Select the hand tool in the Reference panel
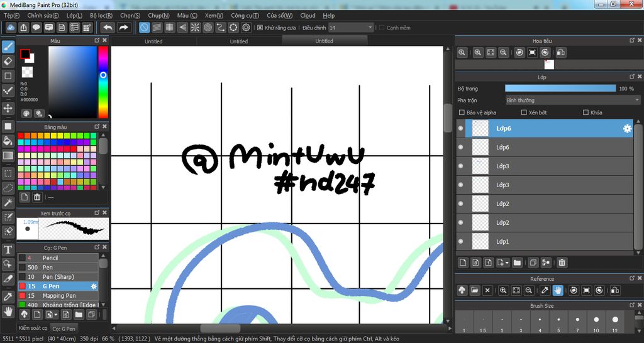 tap(558, 290)
